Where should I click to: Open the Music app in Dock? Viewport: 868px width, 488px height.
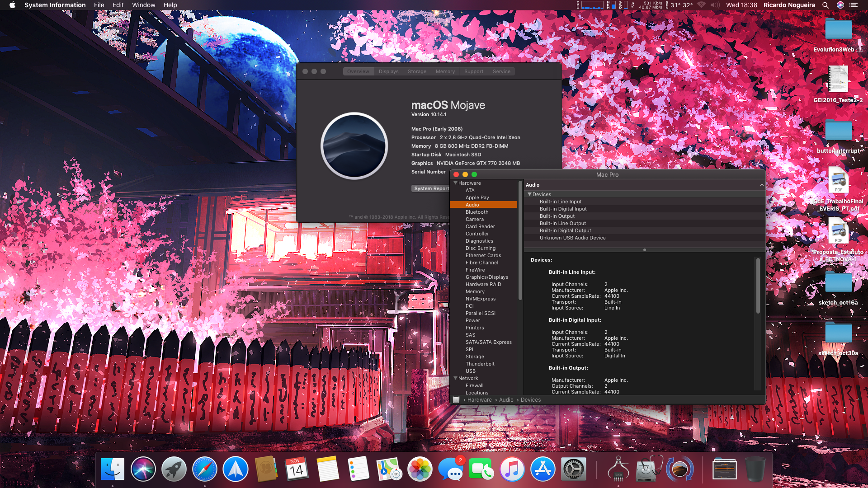pyautogui.click(x=512, y=469)
